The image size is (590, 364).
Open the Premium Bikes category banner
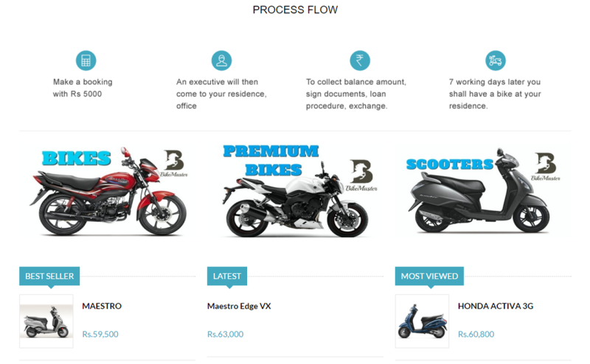(x=295, y=192)
